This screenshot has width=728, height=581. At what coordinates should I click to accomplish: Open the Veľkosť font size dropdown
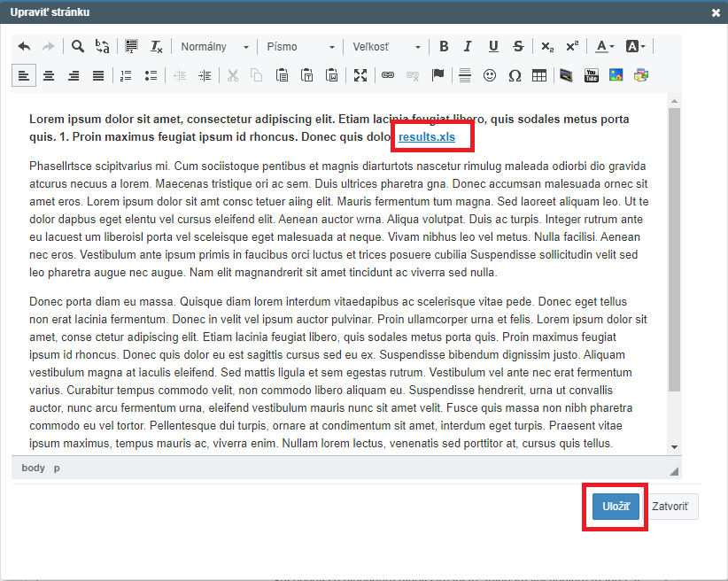(386, 47)
